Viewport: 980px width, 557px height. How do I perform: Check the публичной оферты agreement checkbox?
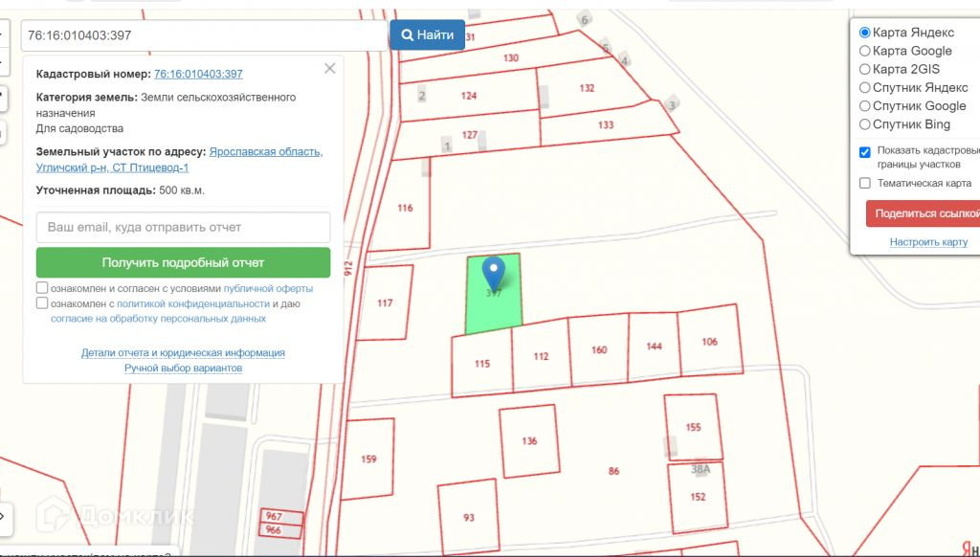click(42, 288)
